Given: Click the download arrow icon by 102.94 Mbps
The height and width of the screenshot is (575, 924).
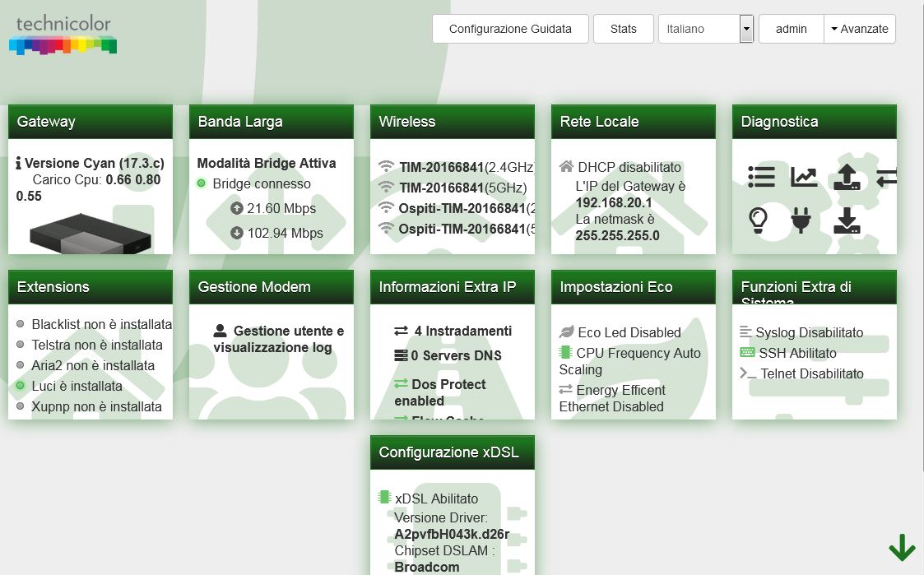Looking at the screenshot, I should tap(236, 233).
